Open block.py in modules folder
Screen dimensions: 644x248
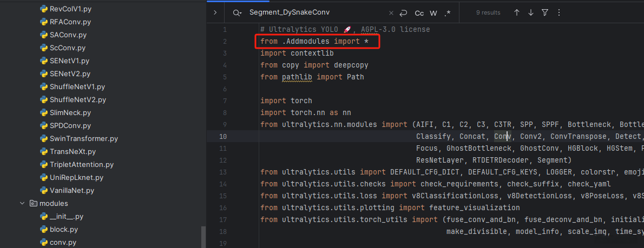pyautogui.click(x=63, y=230)
